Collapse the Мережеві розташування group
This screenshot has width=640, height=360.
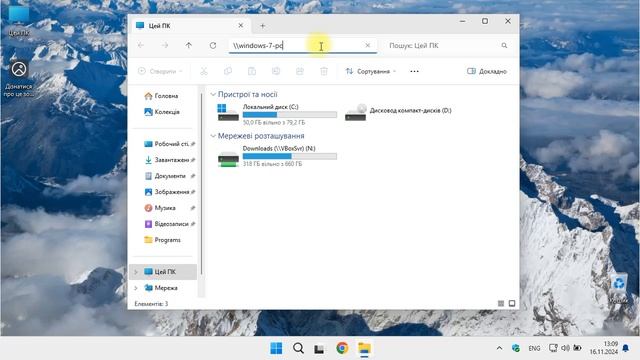(x=213, y=136)
